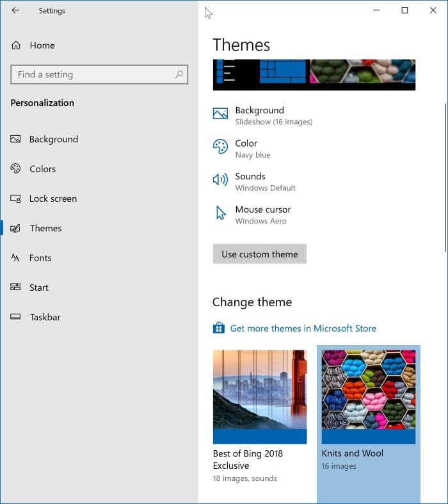Screen dimensions: 448x504
Task: Click the Taskbar icon in sidebar
Action: pos(15,317)
